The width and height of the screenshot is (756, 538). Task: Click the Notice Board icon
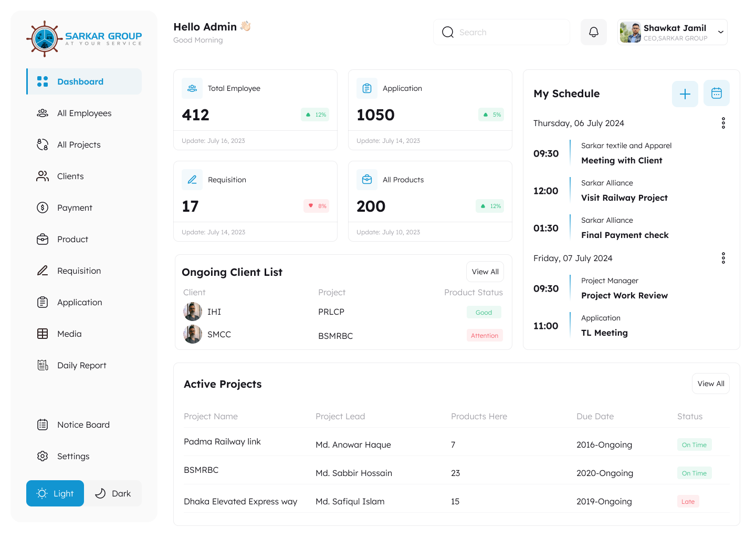tap(43, 425)
